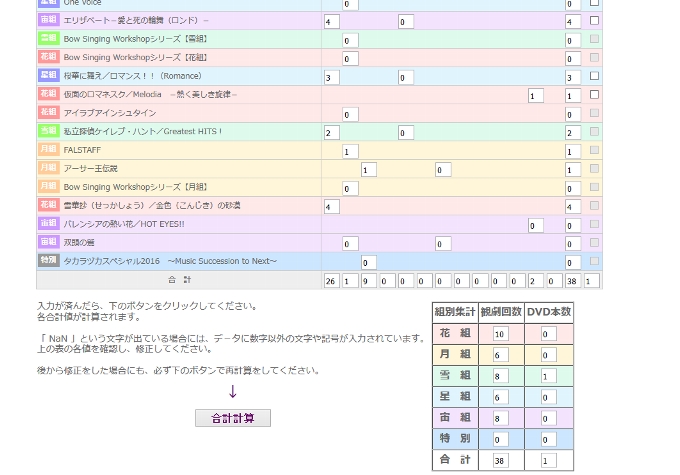This screenshot has height=475, width=680.
Task: Toggle the checkbox for 仮面のロマネスク／Melodia
Action: 594,95
